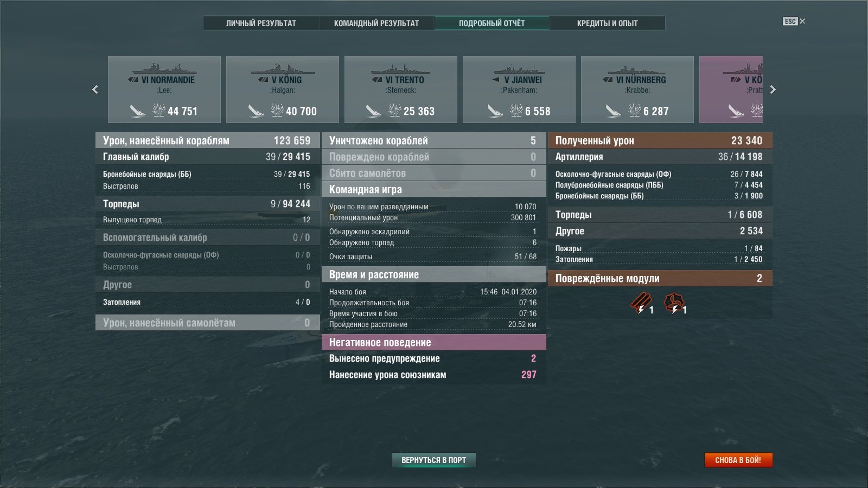The height and width of the screenshot is (488, 868).
Task: Select the Подробный отчёт tab
Action: pos(492,23)
